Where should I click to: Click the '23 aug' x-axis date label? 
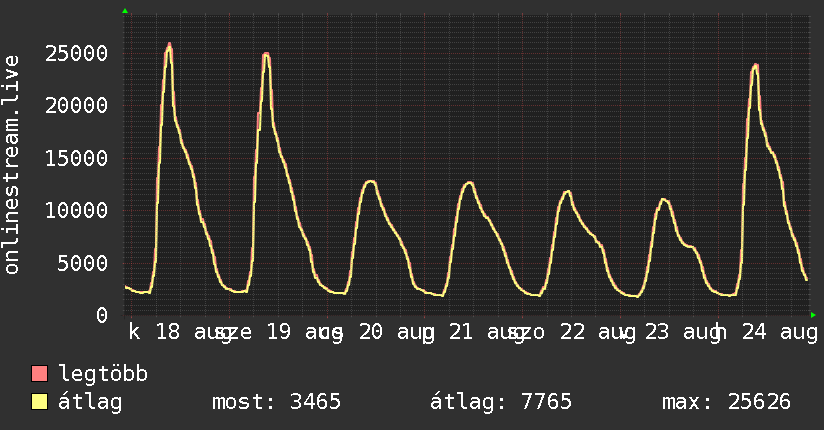683,332
